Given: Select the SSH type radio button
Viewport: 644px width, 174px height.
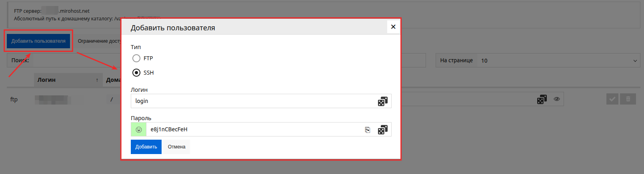Looking at the screenshot, I should pos(136,73).
